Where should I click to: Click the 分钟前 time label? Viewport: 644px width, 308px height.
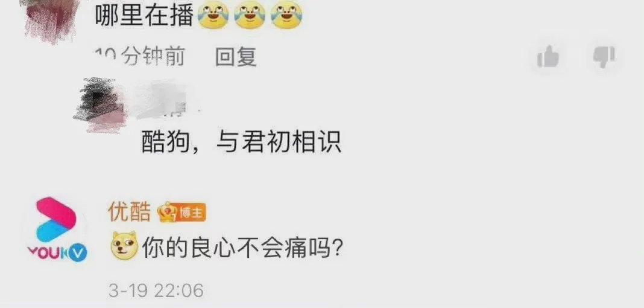click(x=153, y=57)
